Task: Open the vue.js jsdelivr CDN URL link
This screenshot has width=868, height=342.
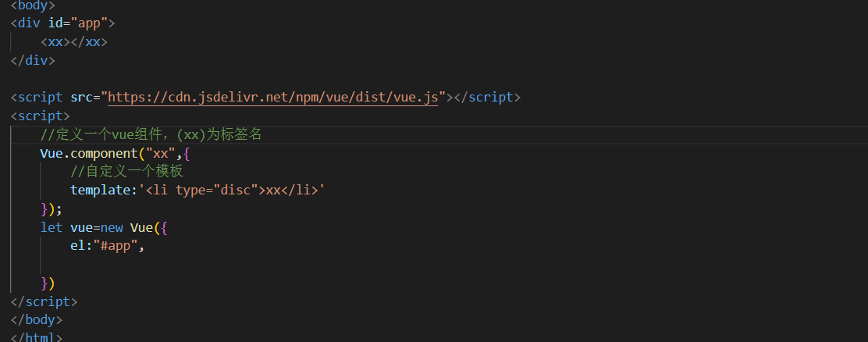Action: pyautogui.click(x=273, y=98)
